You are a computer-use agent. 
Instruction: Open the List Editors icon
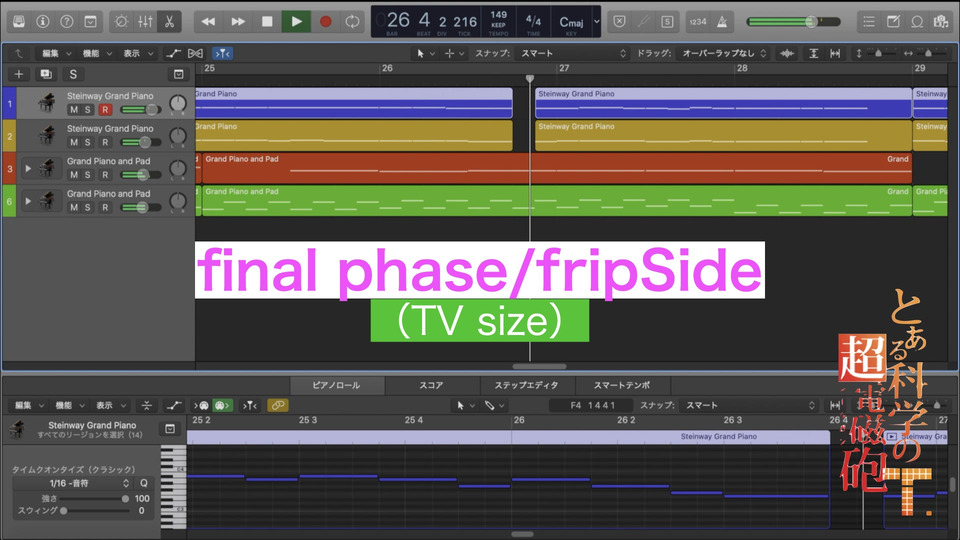point(868,21)
